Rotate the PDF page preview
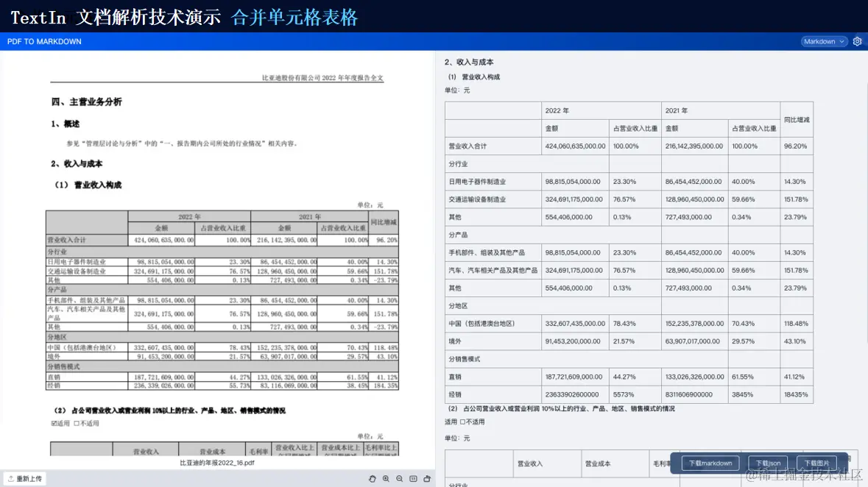Viewport: 868px width, 487px height. pyautogui.click(x=427, y=479)
